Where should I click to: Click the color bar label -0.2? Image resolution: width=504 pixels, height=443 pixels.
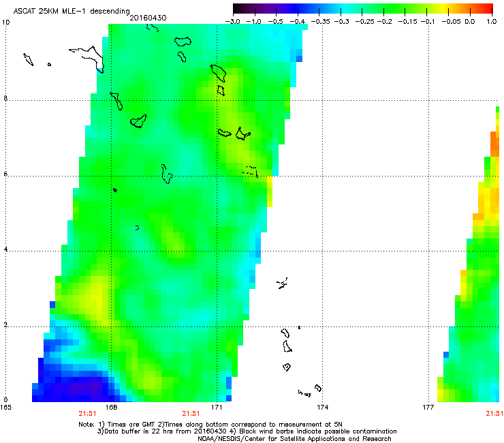(384, 22)
